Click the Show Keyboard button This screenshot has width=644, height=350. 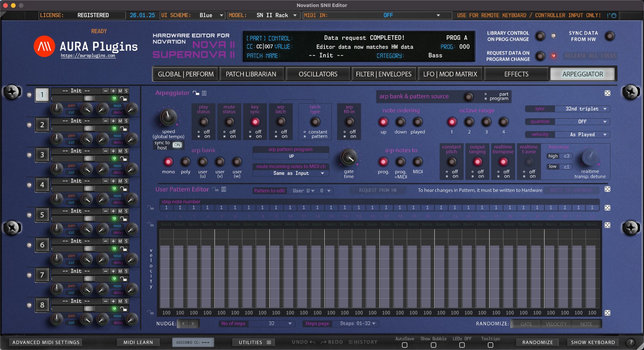tap(592, 342)
